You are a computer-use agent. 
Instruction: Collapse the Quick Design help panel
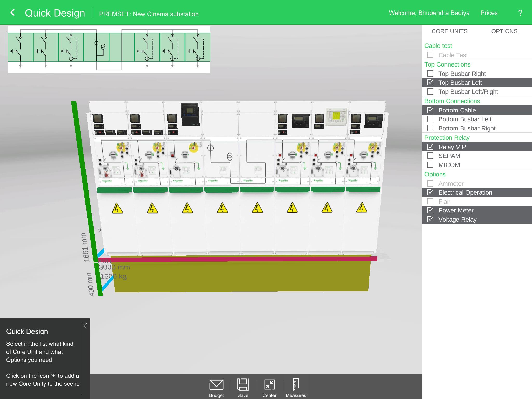tap(85, 326)
